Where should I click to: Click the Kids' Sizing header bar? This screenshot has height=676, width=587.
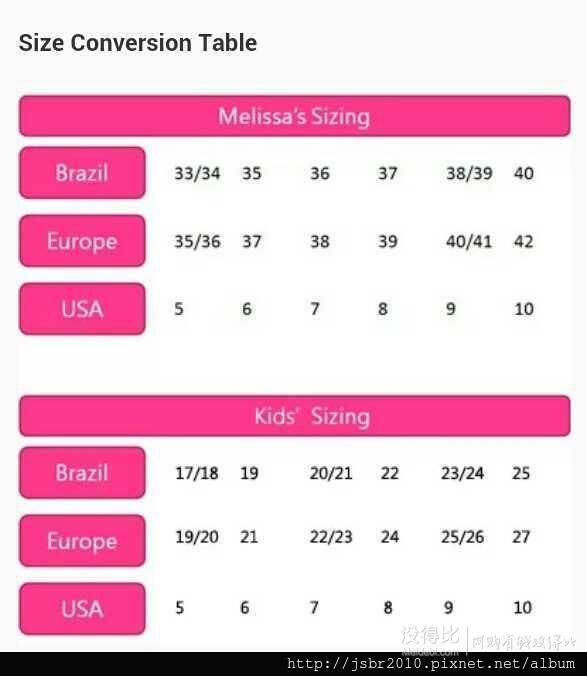click(x=295, y=416)
